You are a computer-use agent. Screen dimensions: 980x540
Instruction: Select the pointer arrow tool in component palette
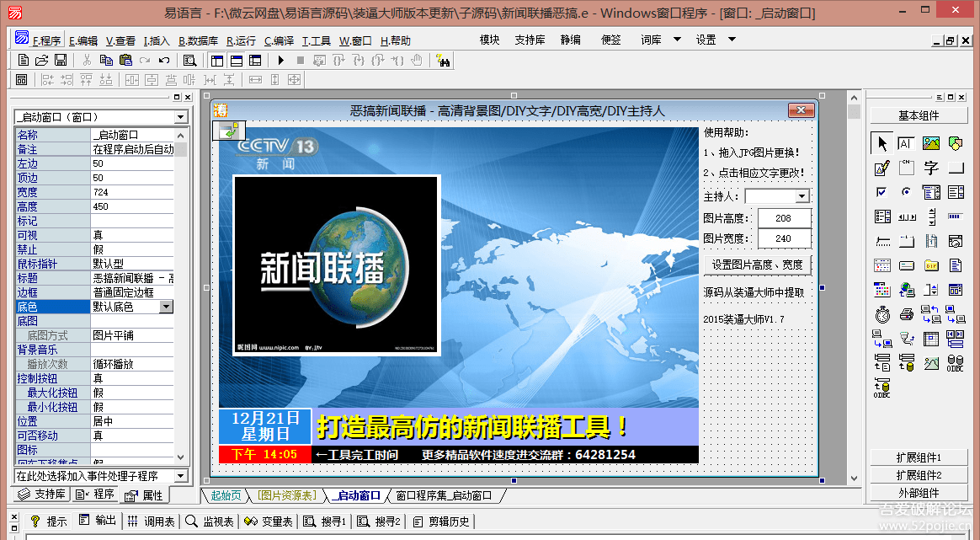pyautogui.click(x=881, y=143)
